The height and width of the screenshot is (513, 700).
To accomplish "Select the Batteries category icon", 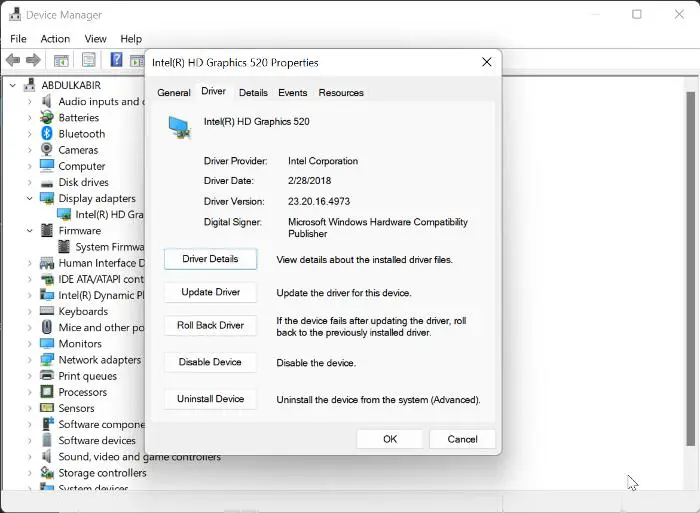I will tap(46, 117).
